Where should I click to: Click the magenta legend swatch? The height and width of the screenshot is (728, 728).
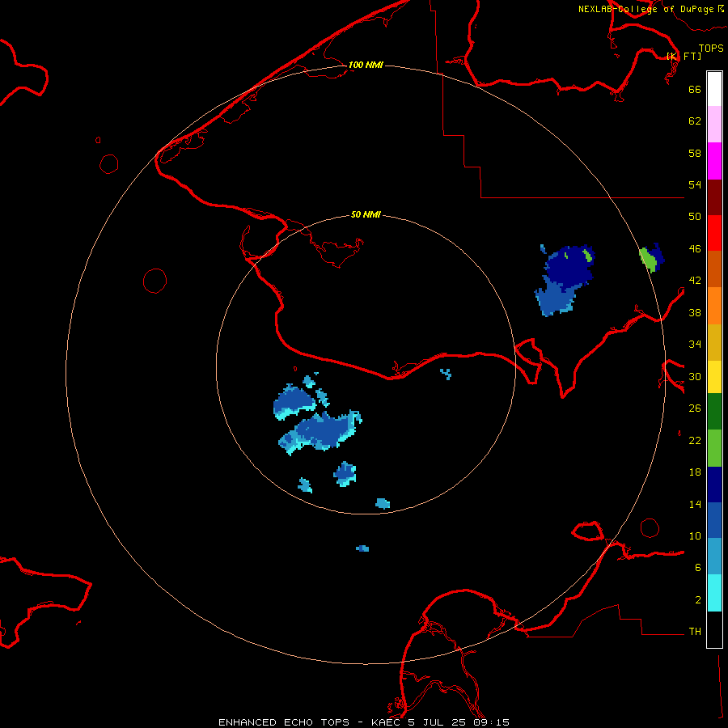tap(714, 161)
